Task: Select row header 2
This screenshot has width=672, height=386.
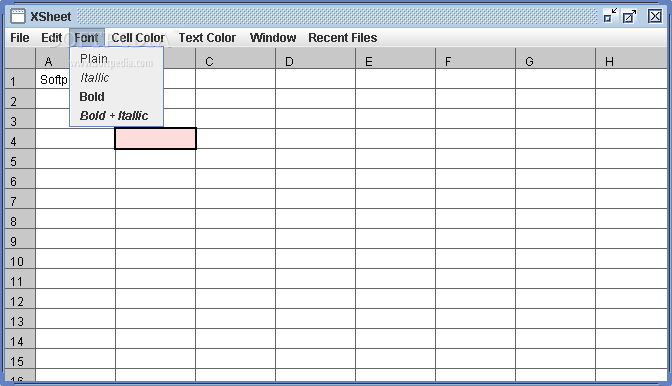Action: (20, 99)
